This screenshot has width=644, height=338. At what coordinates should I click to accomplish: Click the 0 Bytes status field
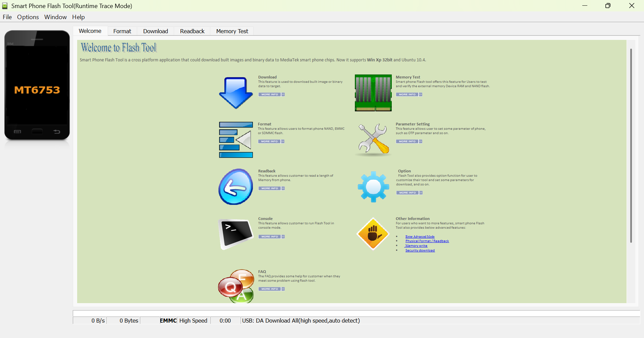[x=123, y=321]
